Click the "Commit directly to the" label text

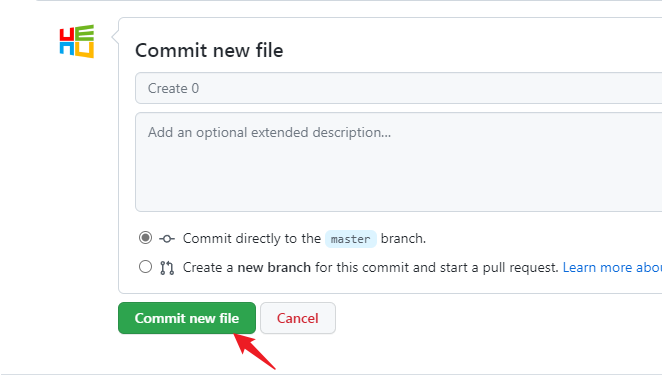point(252,239)
